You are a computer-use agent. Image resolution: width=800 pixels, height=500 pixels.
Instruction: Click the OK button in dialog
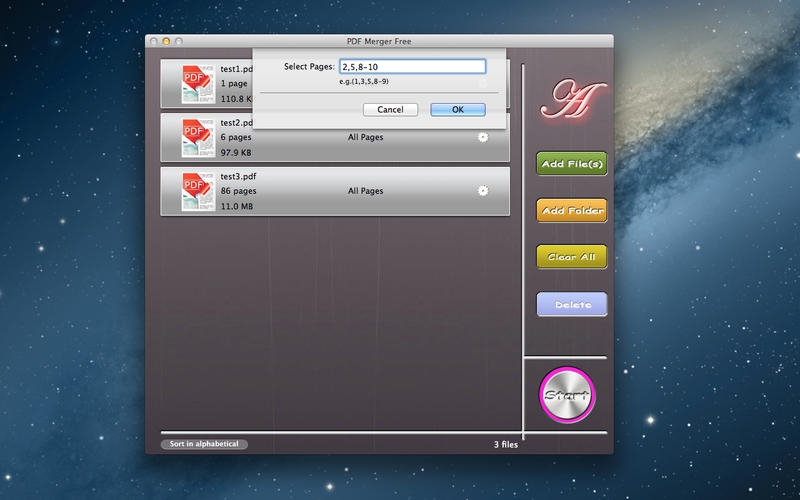click(457, 109)
